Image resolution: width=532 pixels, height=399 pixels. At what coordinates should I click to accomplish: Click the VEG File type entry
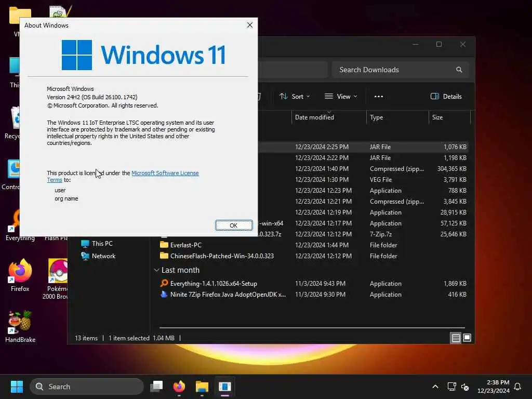[381, 179]
